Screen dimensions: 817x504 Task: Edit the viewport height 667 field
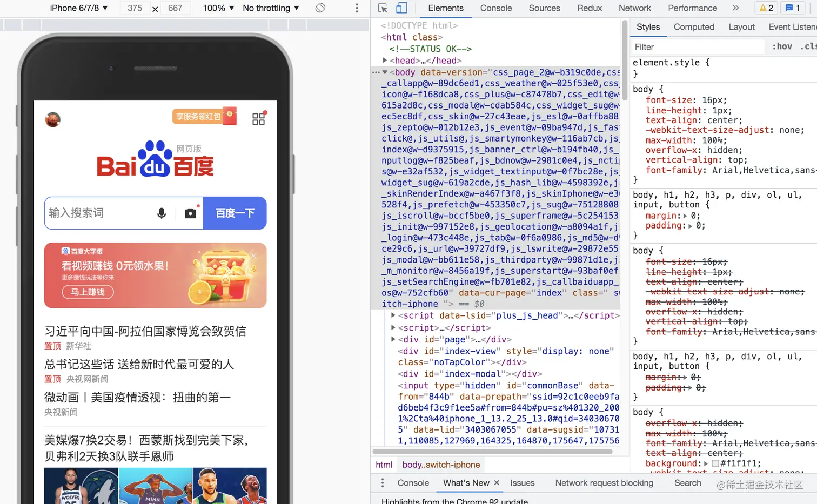(x=175, y=8)
